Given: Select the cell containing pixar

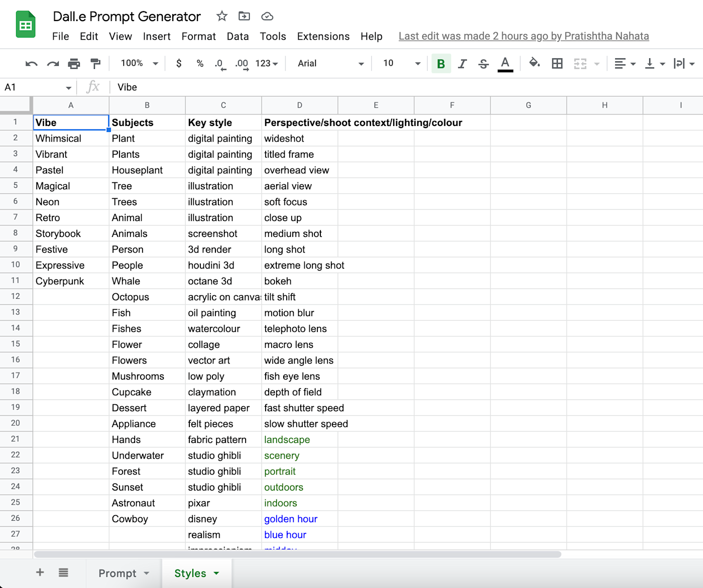Looking at the screenshot, I should click(223, 503).
